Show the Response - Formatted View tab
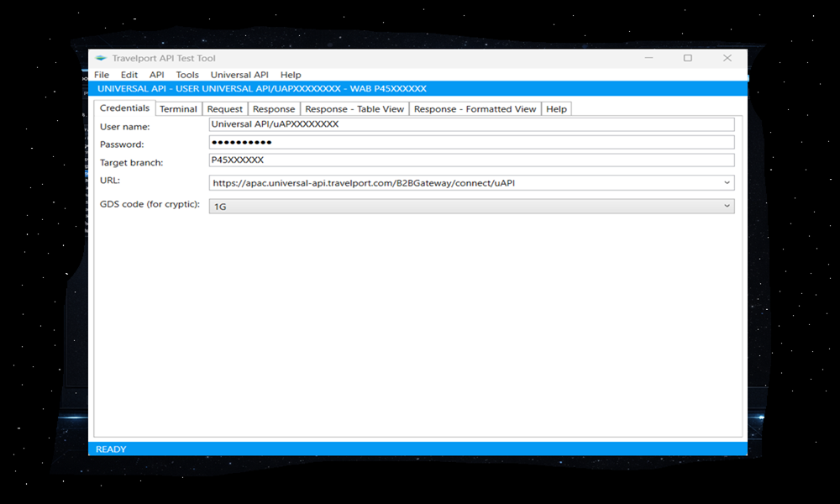 click(x=475, y=109)
